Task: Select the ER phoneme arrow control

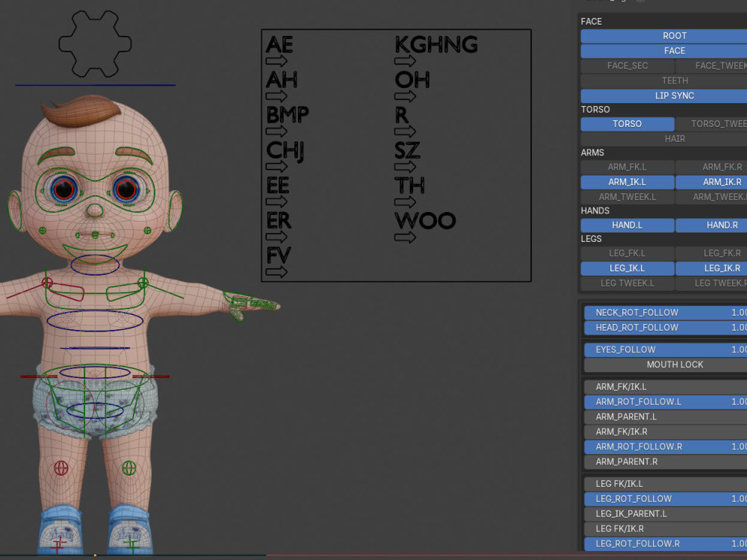Action: tap(277, 237)
